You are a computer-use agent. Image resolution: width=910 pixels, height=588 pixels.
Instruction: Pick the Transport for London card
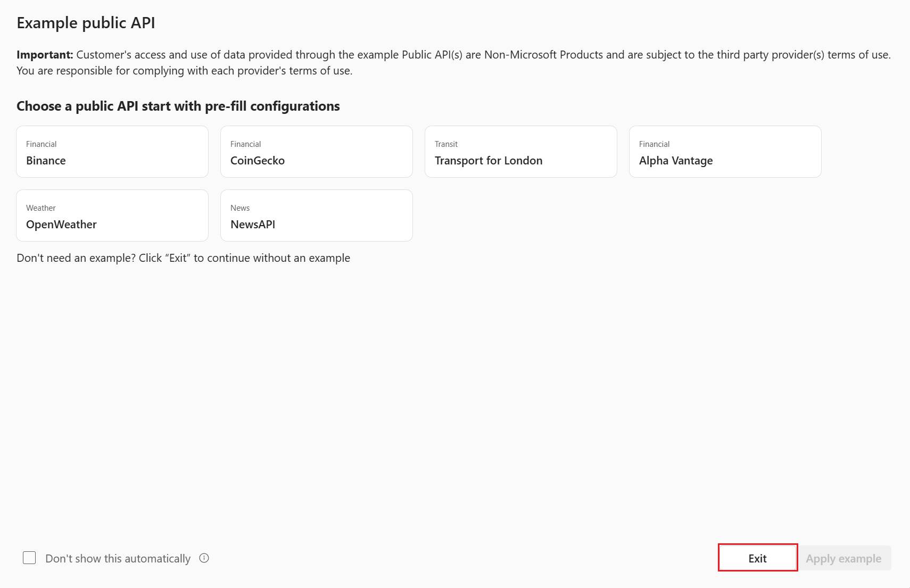[x=520, y=152]
